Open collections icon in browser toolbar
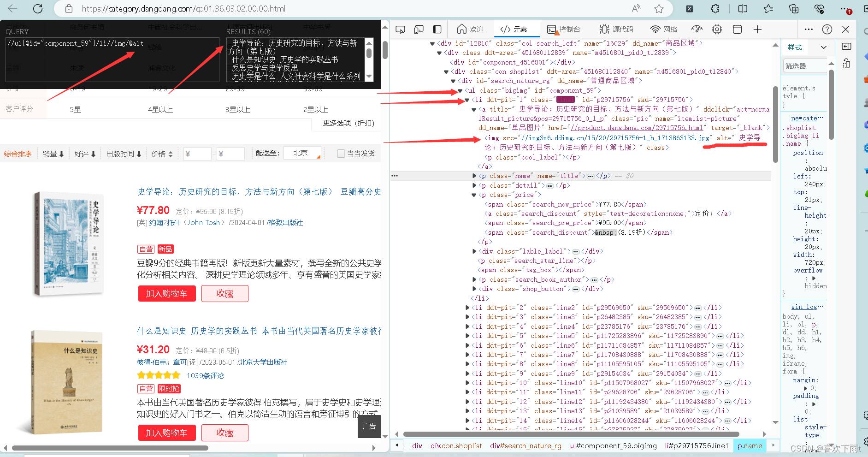The width and height of the screenshot is (868, 457). pos(794,8)
